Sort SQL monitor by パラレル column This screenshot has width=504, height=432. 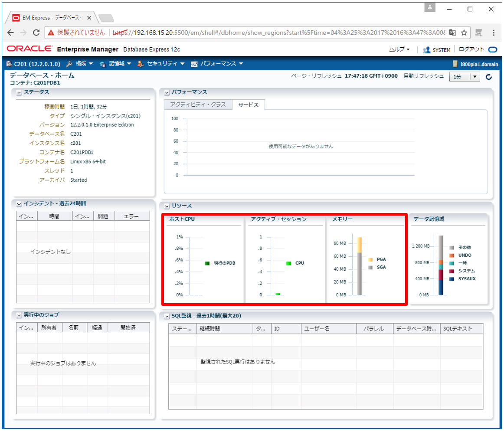click(374, 328)
